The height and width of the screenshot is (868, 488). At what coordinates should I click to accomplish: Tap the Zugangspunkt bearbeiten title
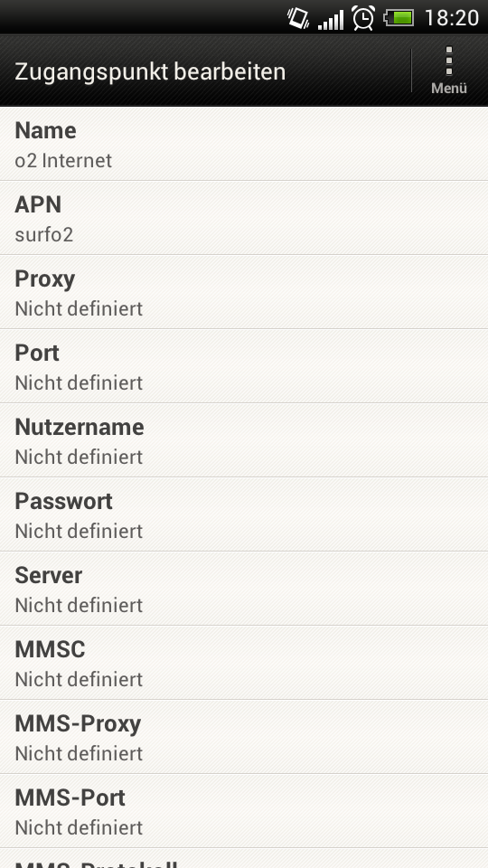point(150,72)
